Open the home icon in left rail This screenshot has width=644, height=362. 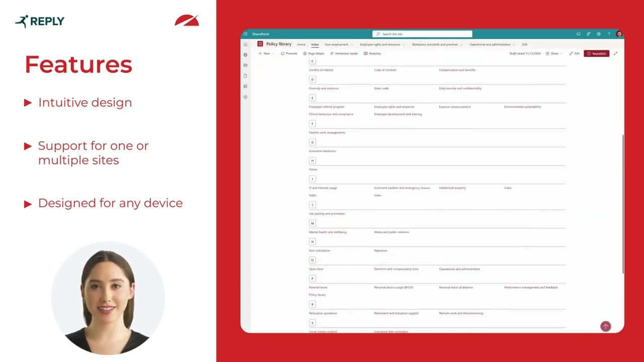point(246,44)
